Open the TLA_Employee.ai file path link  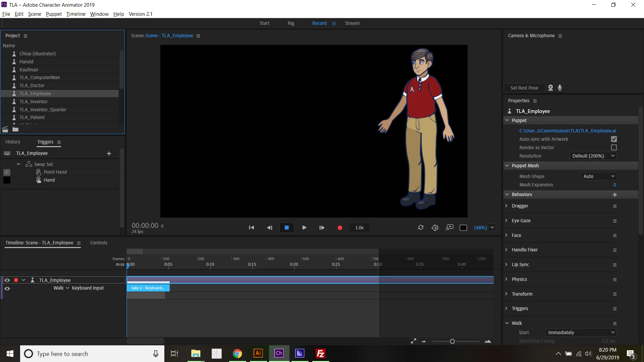(x=568, y=131)
